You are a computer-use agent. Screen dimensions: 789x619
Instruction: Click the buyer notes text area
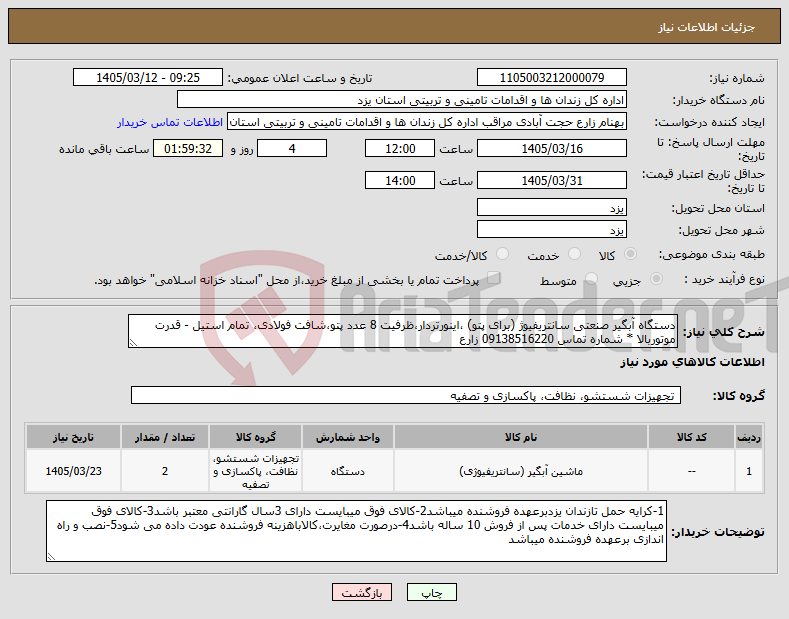coord(356,531)
